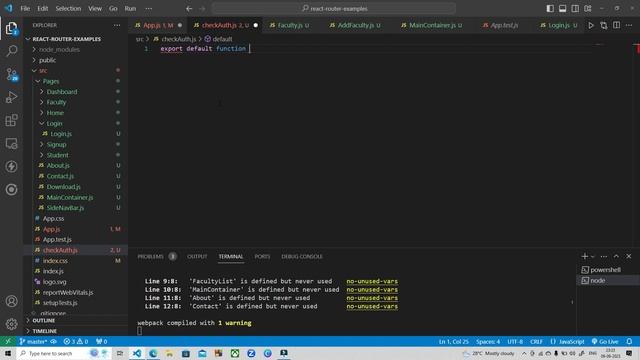
Task: Open the Explorer view in activity bar
Action: pyautogui.click(x=11, y=29)
